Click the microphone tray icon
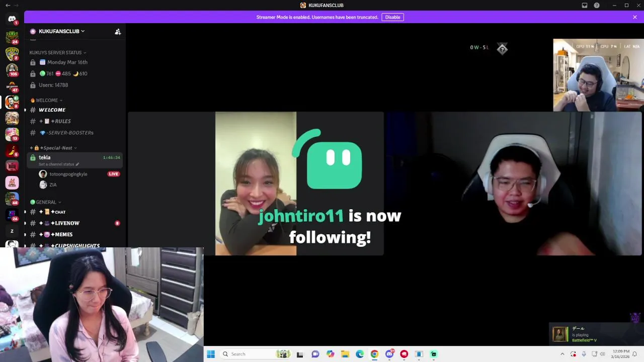This screenshot has height=362, width=644. click(584, 354)
